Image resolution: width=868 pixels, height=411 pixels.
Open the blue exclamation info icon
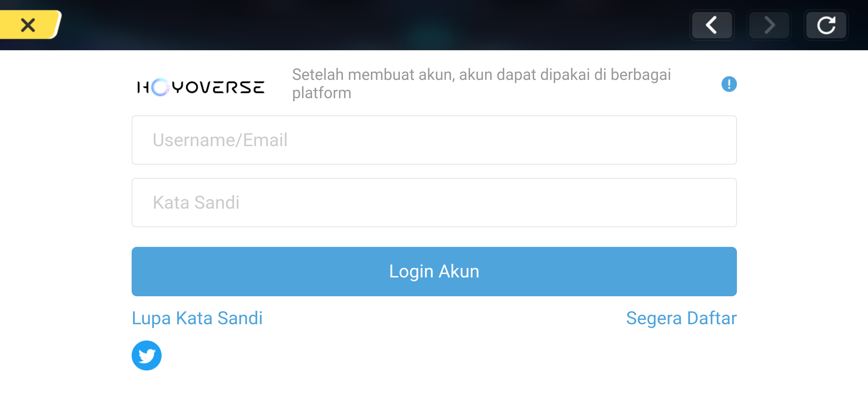[x=729, y=84]
